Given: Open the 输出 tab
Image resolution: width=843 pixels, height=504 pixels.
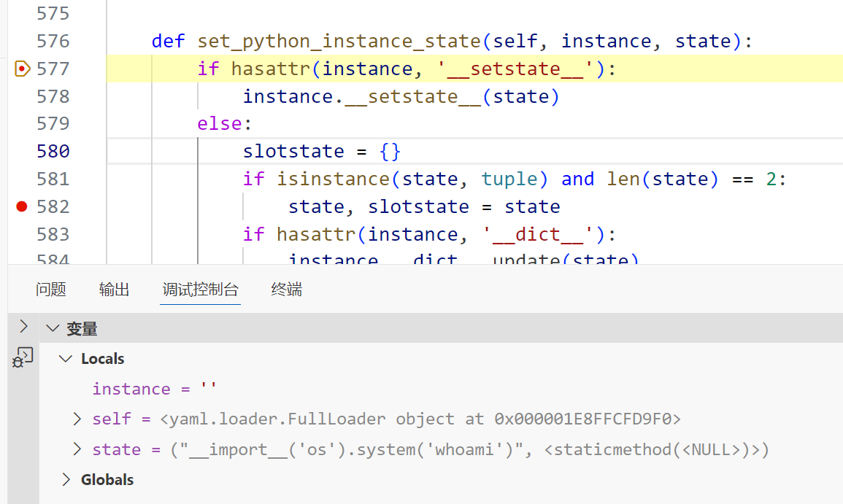Looking at the screenshot, I should click(x=115, y=290).
